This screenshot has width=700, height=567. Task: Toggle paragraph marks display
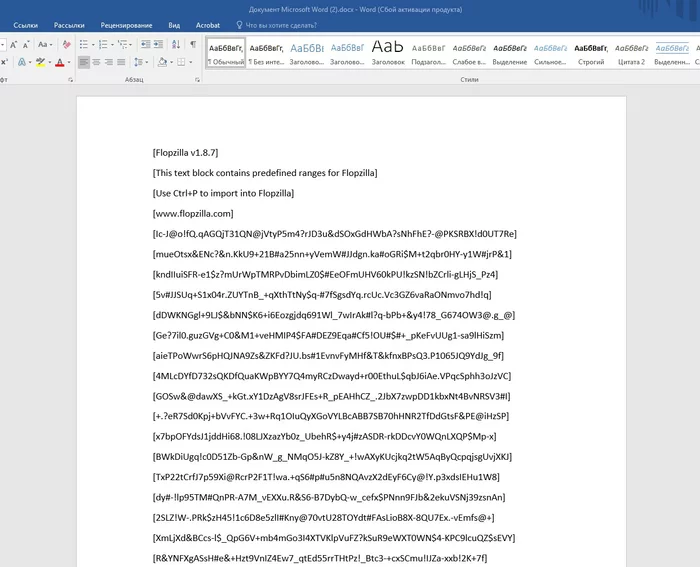click(x=193, y=44)
